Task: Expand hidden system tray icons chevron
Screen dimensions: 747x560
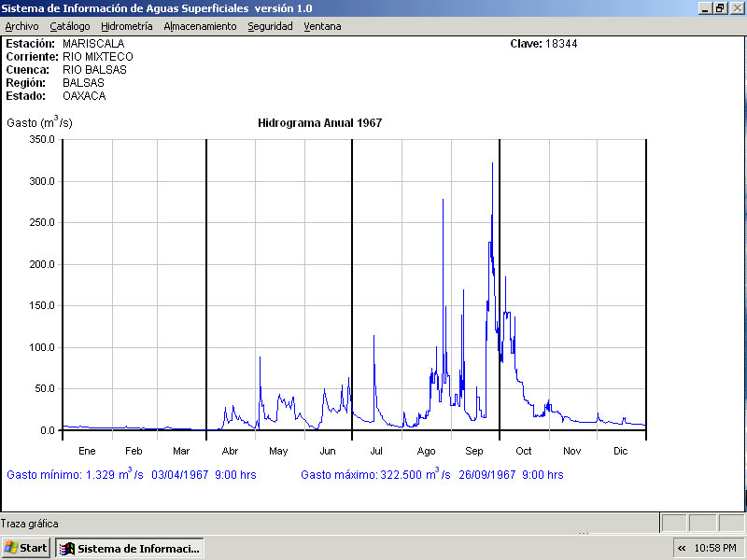Action: tap(682, 548)
